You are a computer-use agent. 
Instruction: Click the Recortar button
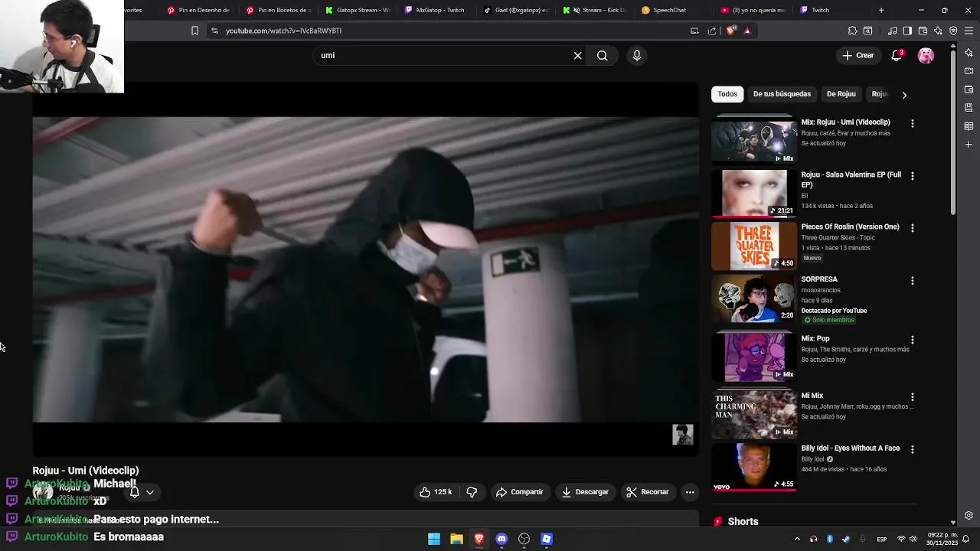point(648,492)
